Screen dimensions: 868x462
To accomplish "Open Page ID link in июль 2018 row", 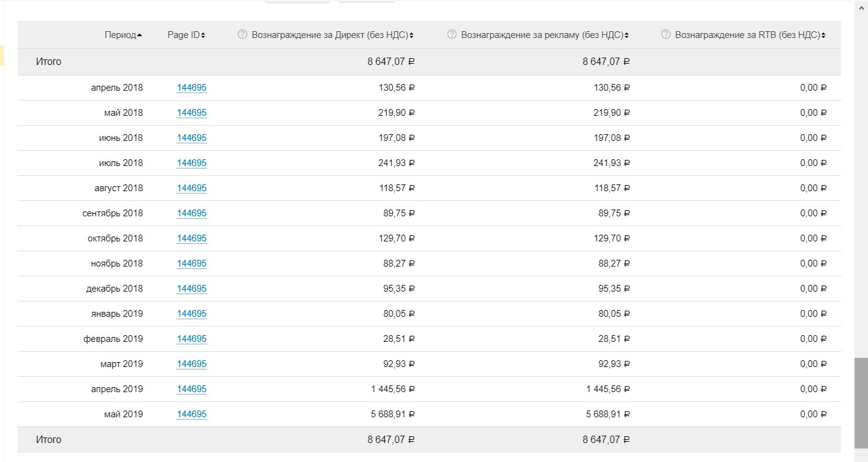I will [191, 163].
